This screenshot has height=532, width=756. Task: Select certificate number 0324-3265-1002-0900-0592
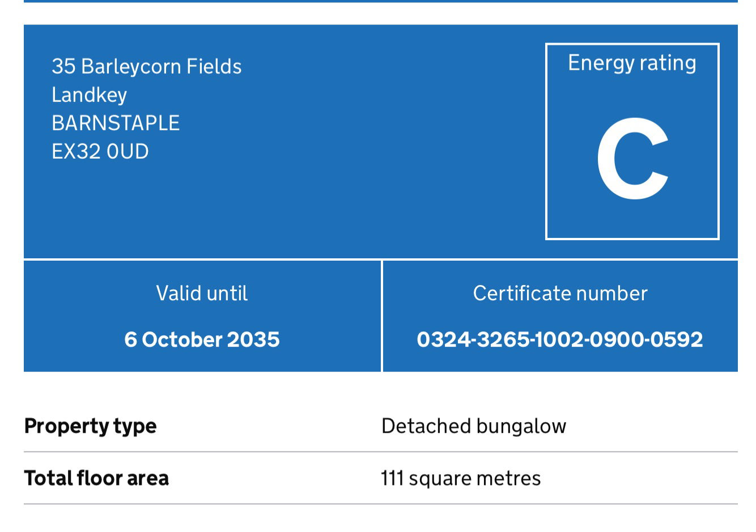pos(560,339)
